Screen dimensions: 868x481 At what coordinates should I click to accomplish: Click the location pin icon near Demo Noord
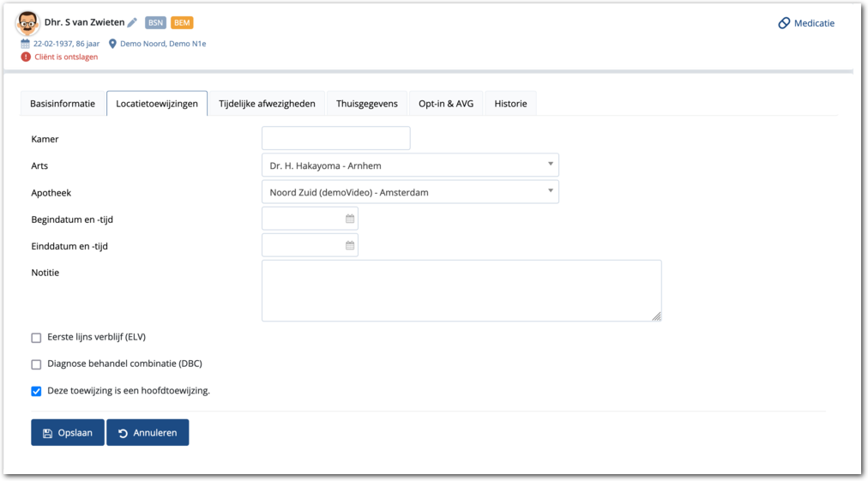112,44
